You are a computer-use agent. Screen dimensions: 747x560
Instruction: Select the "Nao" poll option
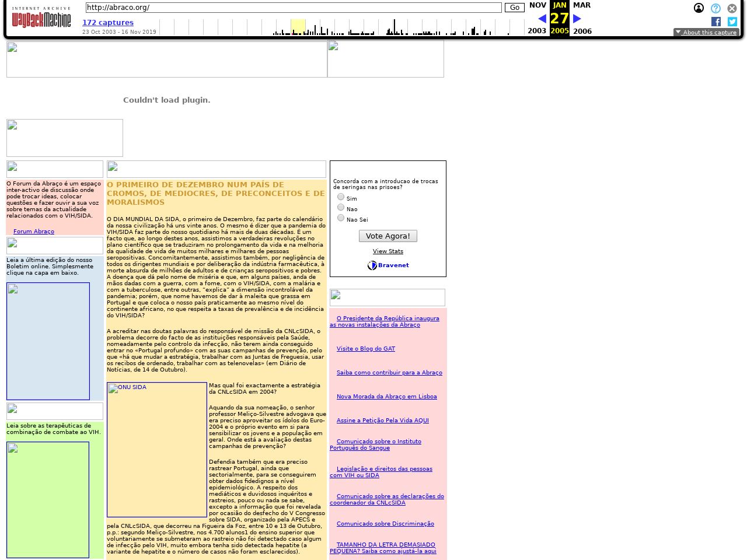coord(341,208)
